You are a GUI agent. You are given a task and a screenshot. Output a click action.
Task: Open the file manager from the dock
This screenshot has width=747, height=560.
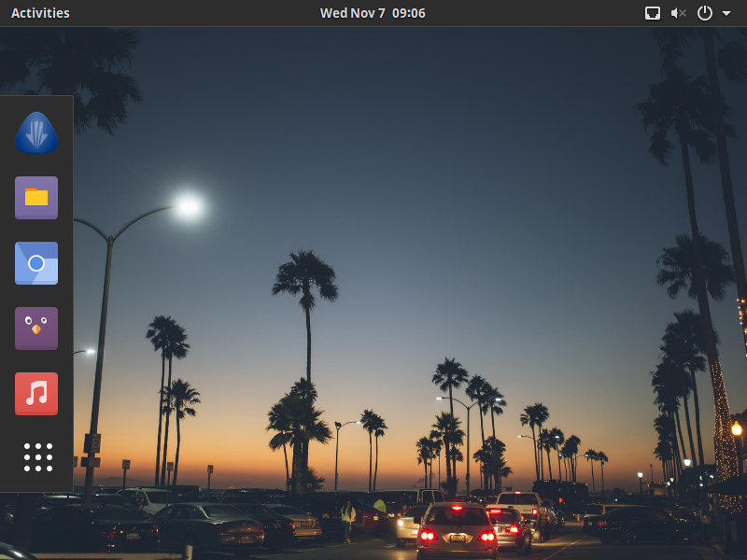(x=35, y=198)
